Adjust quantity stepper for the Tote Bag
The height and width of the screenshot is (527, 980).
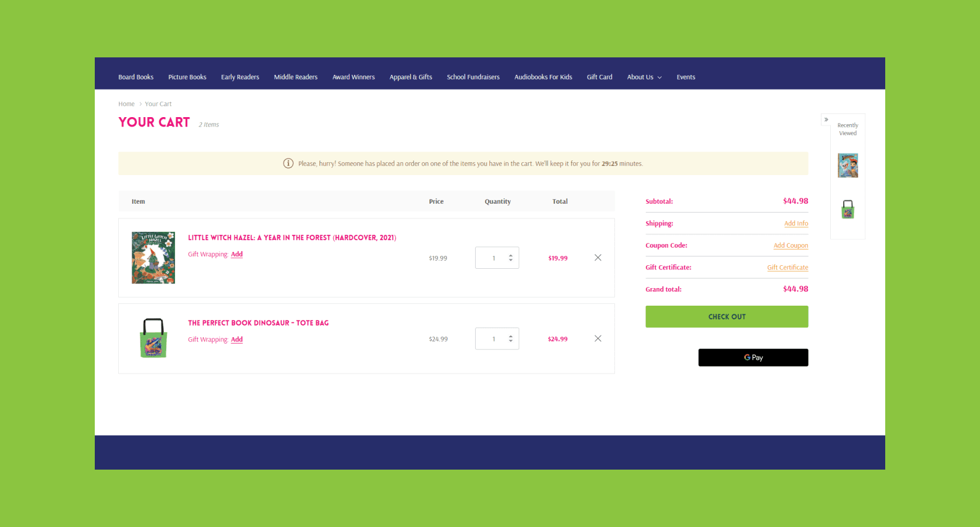pyautogui.click(x=511, y=338)
